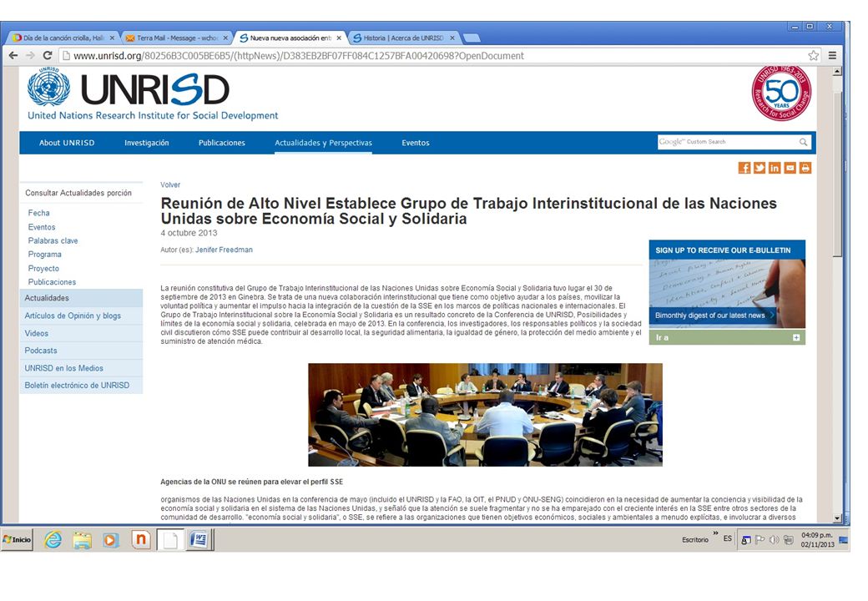The height and width of the screenshot is (601, 868).
Task: Filter news by Palabras clave
Action: tap(53, 240)
